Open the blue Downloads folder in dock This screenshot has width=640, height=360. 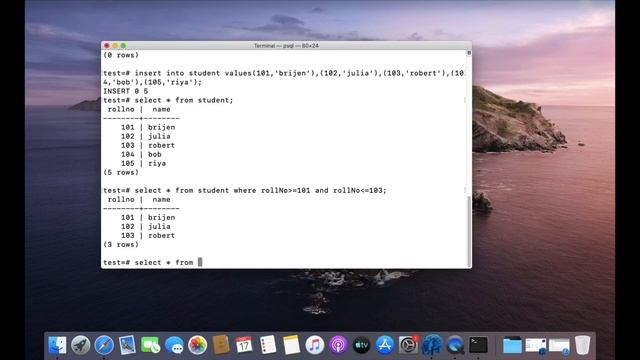tap(512, 345)
